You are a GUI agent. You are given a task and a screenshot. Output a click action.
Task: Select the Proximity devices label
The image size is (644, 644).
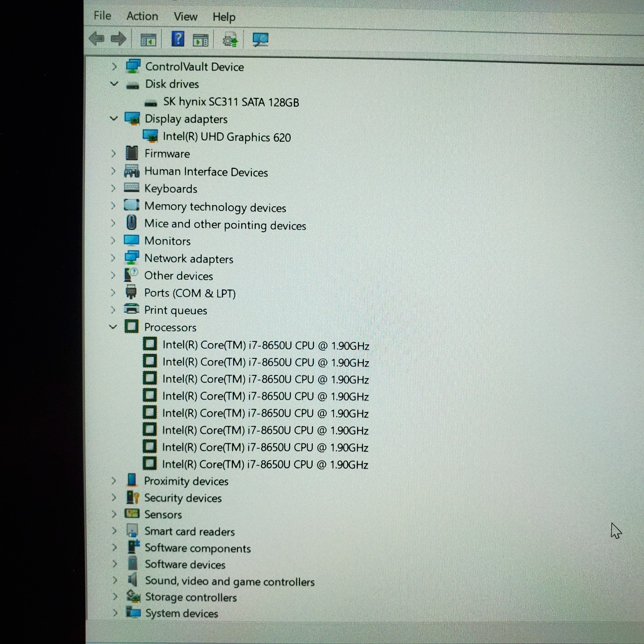pos(186,481)
